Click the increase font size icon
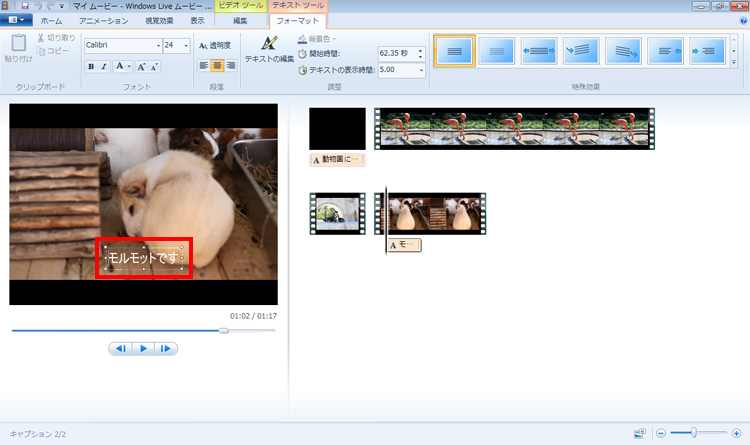This screenshot has height=445, width=750. pos(141,67)
